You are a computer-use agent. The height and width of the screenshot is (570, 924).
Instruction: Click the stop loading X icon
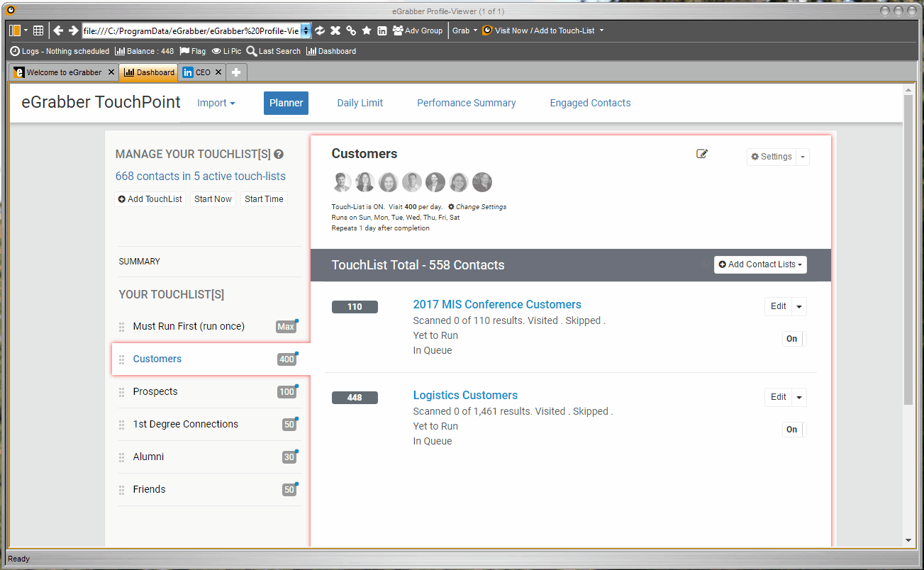click(x=335, y=30)
